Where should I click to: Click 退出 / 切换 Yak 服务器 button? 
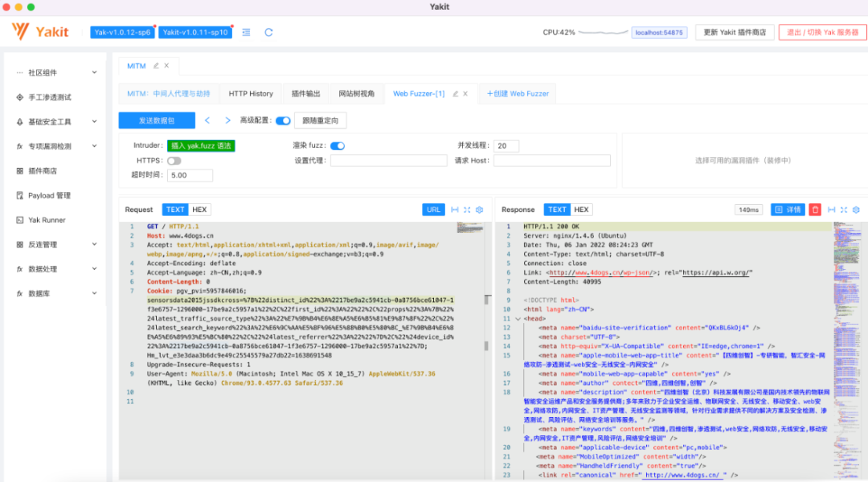point(823,32)
